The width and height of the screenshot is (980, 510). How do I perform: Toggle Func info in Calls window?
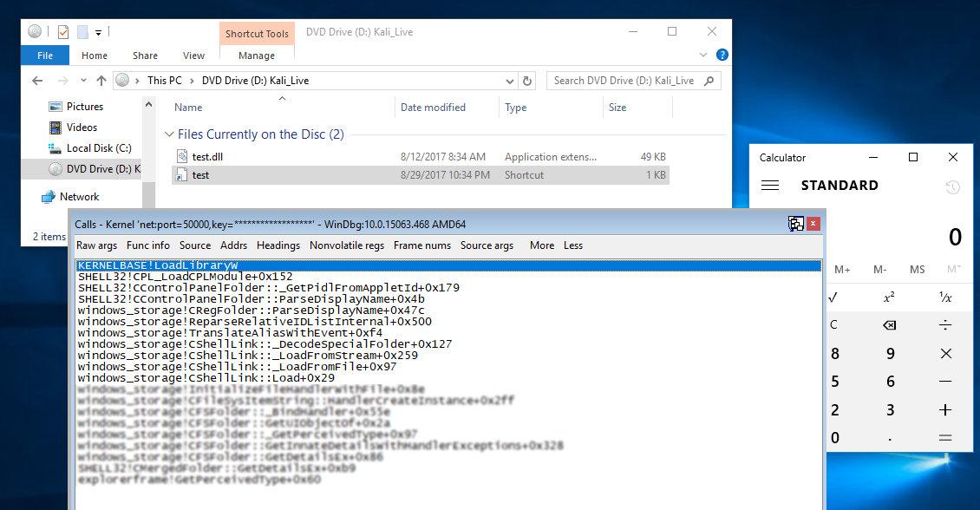click(148, 245)
